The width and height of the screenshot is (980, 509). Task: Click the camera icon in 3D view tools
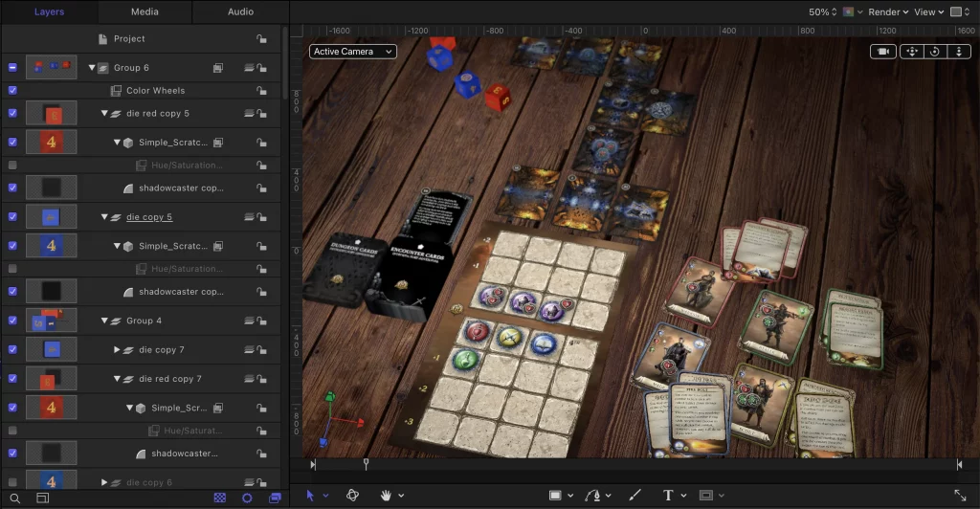(883, 52)
